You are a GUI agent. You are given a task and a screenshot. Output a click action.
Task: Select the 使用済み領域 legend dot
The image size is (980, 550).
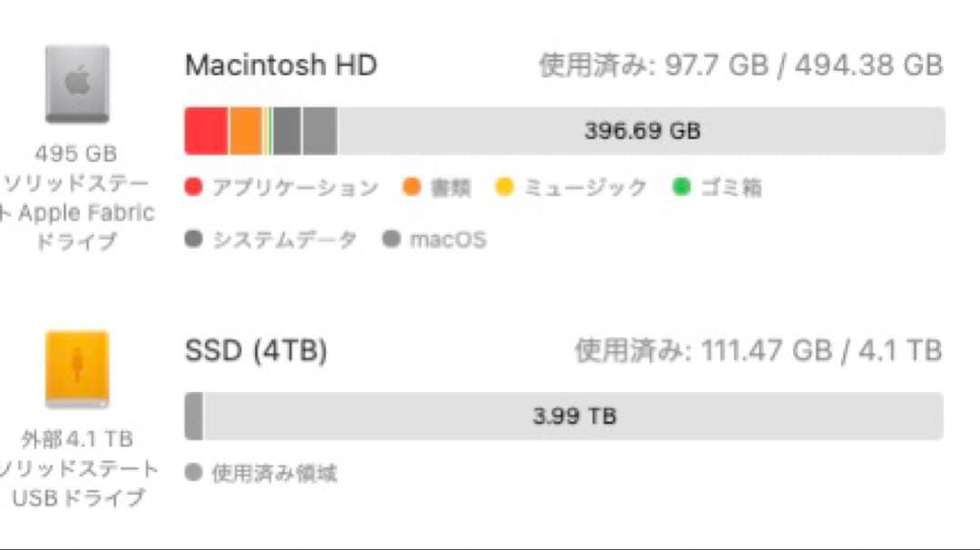pos(194,472)
